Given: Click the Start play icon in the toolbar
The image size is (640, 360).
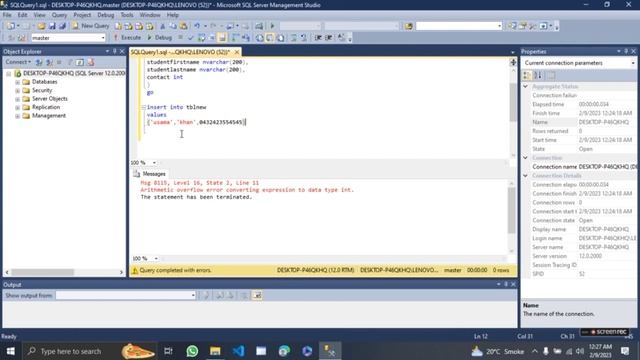Looking at the screenshot, I should (x=272, y=26).
